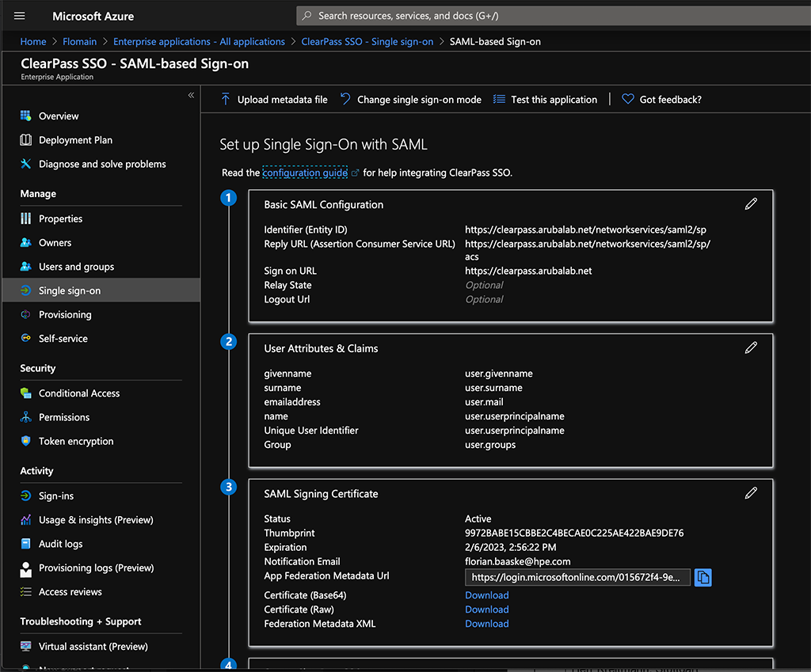811x672 pixels.
Task: Click the Microsoft Azure portal title
Action: 93,16
